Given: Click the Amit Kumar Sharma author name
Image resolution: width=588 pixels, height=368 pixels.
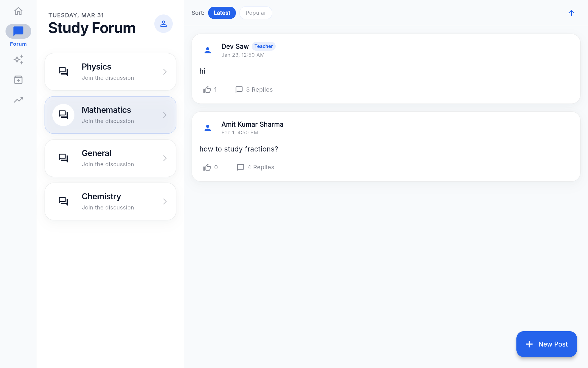Looking at the screenshot, I should pos(252,124).
